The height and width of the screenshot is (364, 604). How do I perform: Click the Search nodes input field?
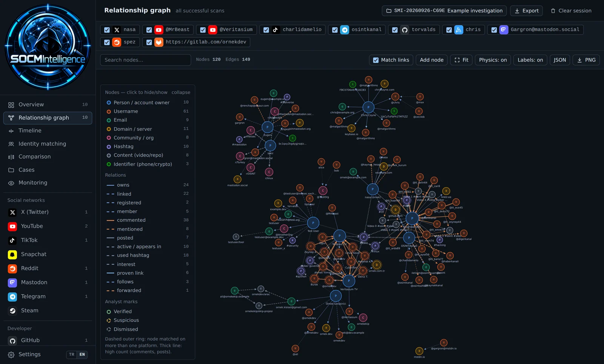pyautogui.click(x=146, y=60)
